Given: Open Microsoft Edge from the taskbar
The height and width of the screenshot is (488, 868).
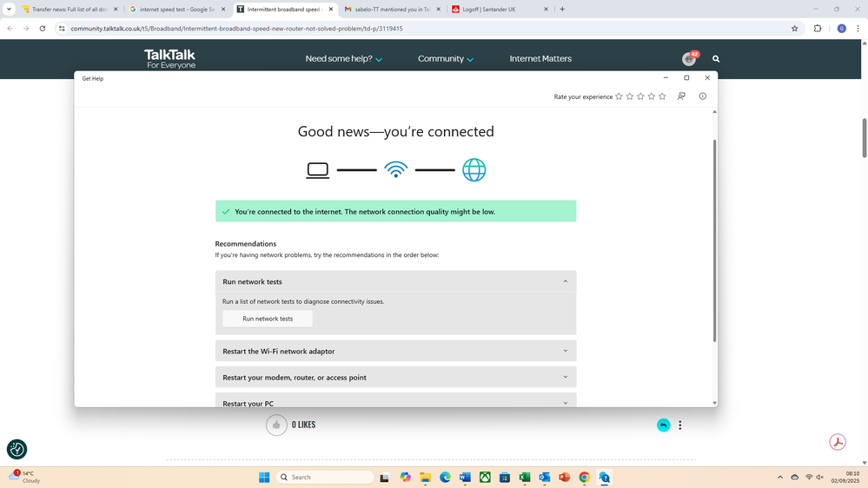Looking at the screenshot, I should (x=445, y=477).
